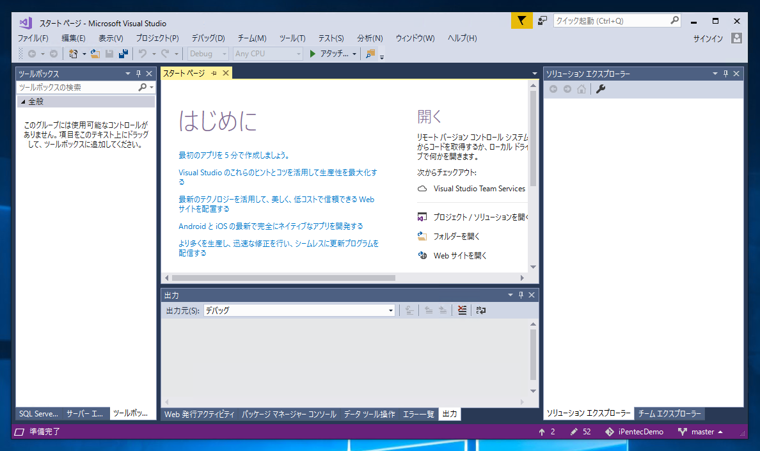
Task: Open the ツール(T) menu
Action: 292,38
